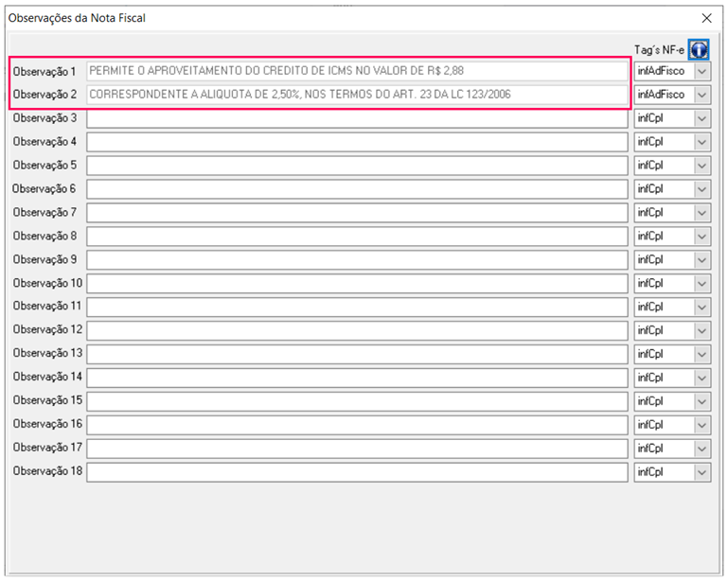Click into the Observação 16 field
This screenshot has height=581, width=728.
tap(357, 425)
